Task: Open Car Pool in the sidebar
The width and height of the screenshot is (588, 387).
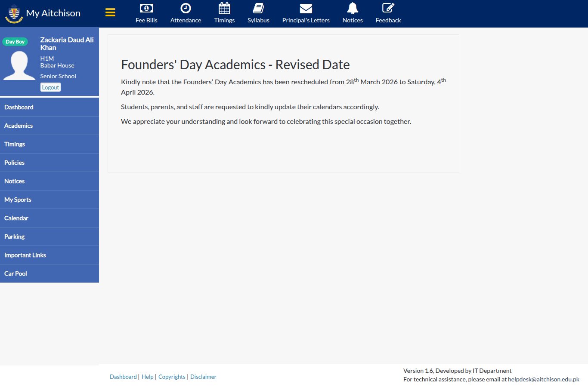Action: pos(50,273)
